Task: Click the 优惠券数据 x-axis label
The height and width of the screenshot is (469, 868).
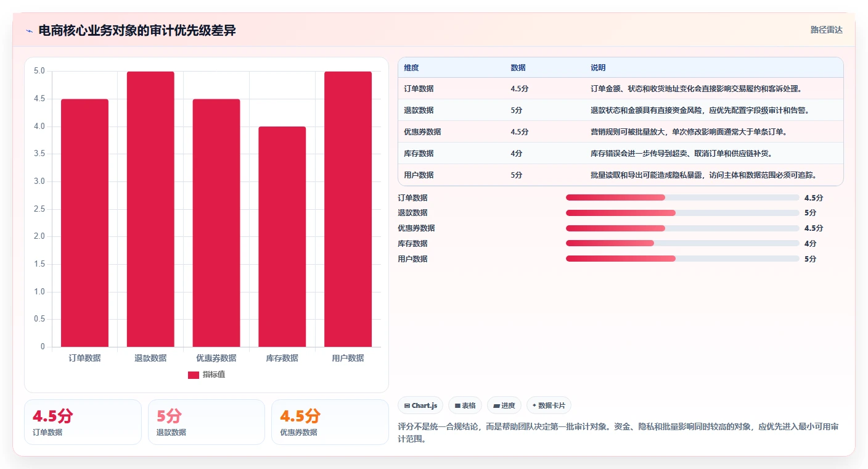Action: coord(216,358)
